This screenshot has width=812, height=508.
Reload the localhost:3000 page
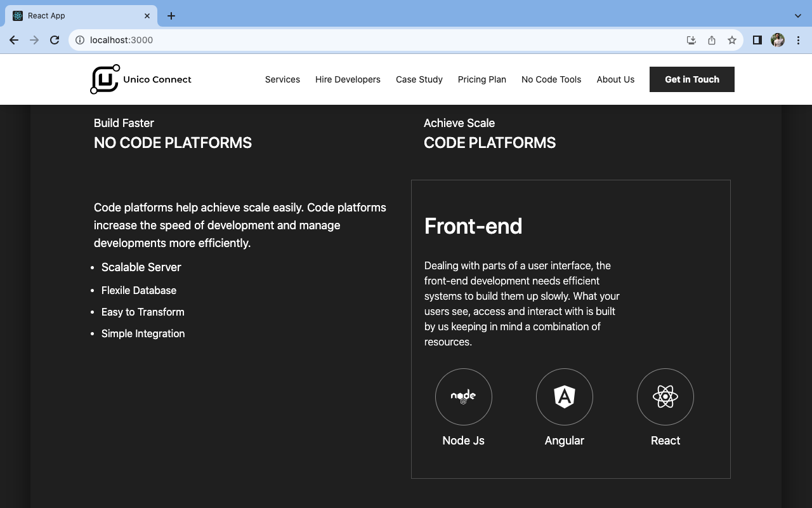tap(55, 39)
